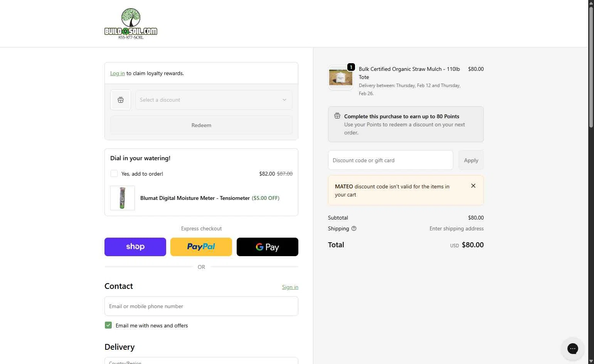Click the 'Delivery between' date text
Viewport: 594px width, 364px height.
pos(410,89)
